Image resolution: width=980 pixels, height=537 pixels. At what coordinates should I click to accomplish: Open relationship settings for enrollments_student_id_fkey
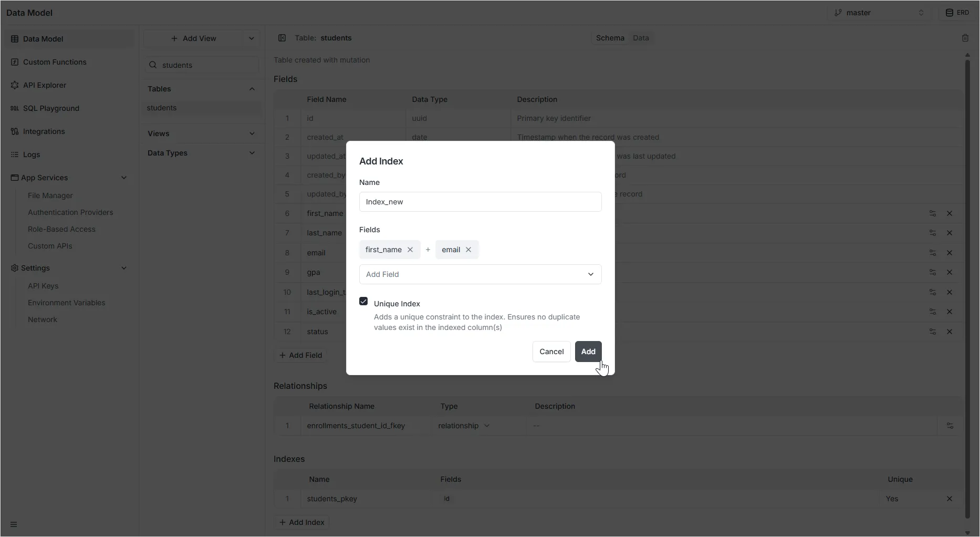pos(950,426)
